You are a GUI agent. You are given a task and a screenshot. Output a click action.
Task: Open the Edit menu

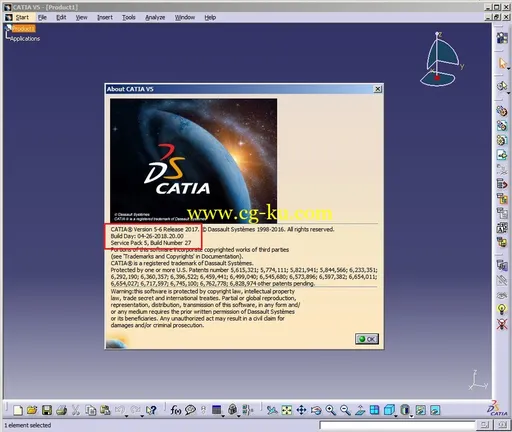click(x=61, y=17)
